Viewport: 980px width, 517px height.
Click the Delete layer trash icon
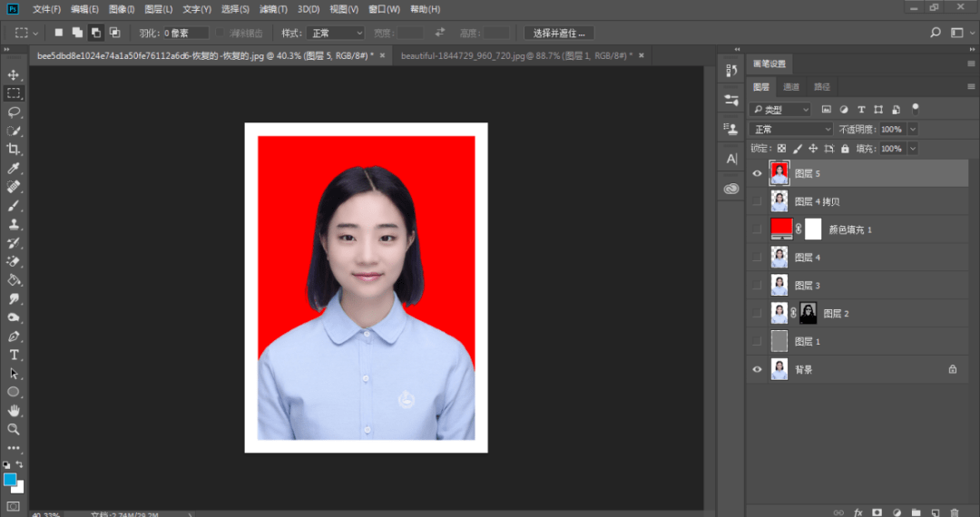955,512
